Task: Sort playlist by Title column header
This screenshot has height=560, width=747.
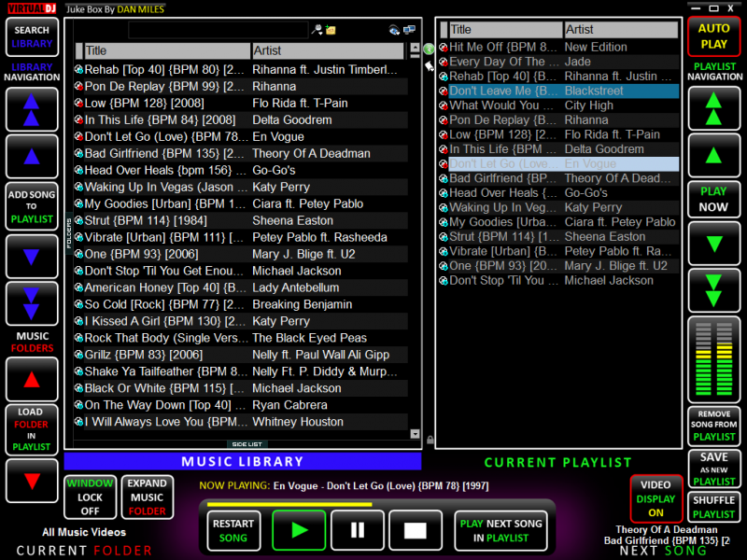Action: (505, 30)
